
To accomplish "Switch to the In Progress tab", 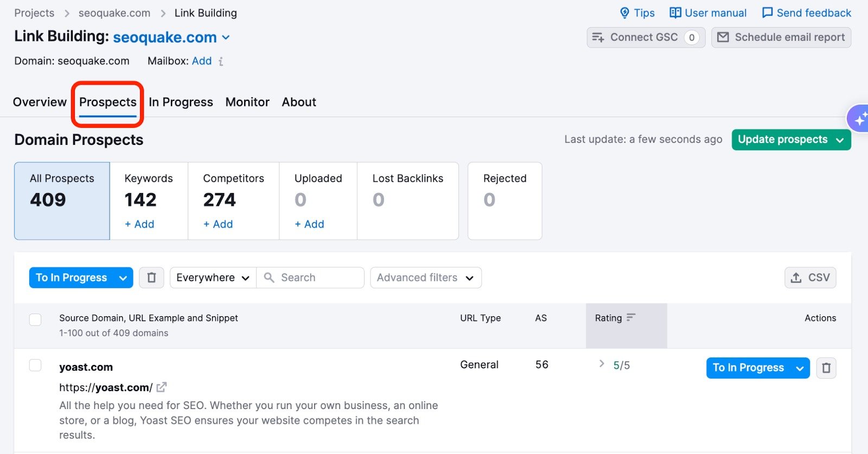I will point(181,102).
